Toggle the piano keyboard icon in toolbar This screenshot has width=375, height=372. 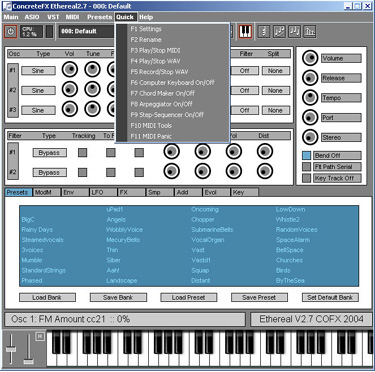pos(245,32)
